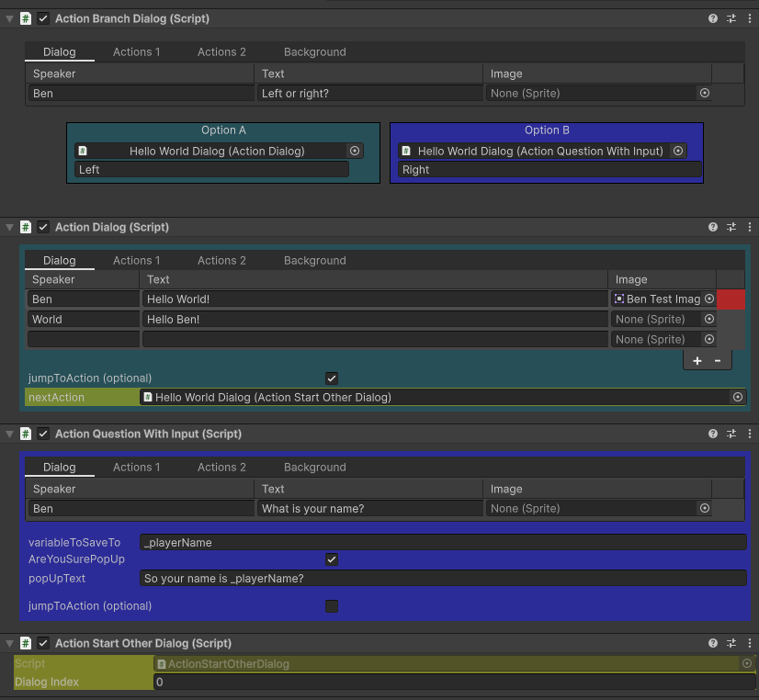Click the script icon on Action Start Other Dialog header
Image resolution: width=759 pixels, height=700 pixels.
pyautogui.click(x=25, y=643)
